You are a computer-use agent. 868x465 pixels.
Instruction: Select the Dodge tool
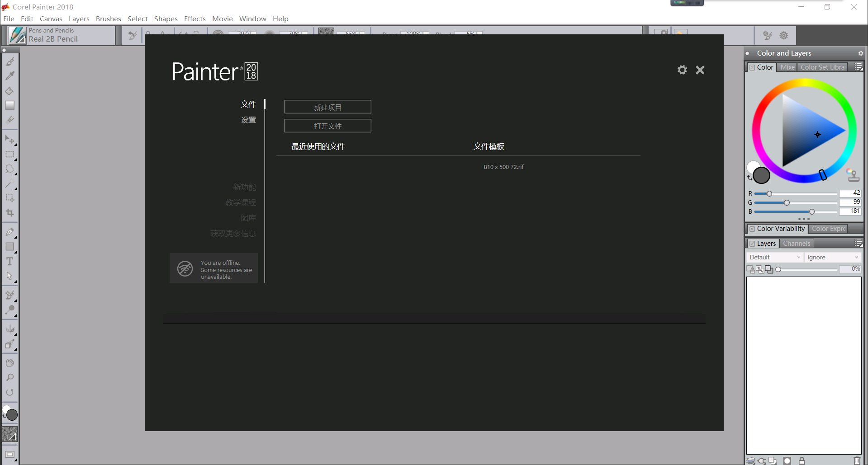[9, 310]
